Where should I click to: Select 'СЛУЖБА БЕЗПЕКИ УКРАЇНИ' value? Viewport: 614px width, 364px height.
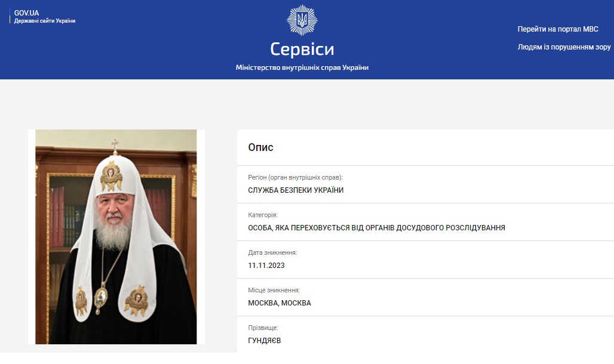pos(296,190)
